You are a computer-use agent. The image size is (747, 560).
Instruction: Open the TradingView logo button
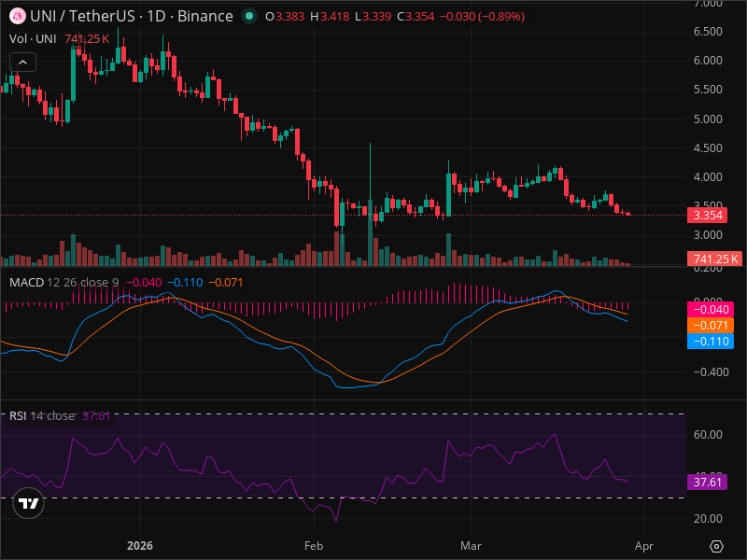pyautogui.click(x=29, y=503)
